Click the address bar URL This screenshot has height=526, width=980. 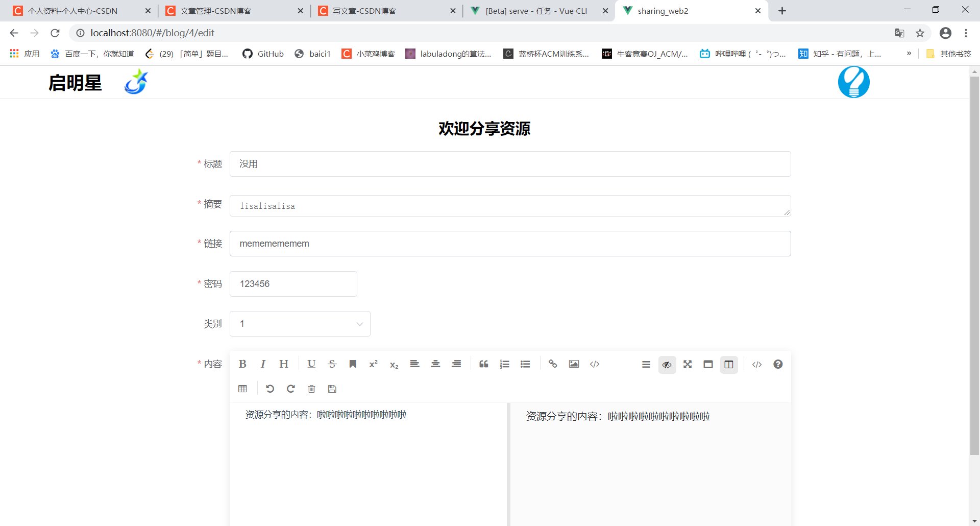pyautogui.click(x=153, y=33)
